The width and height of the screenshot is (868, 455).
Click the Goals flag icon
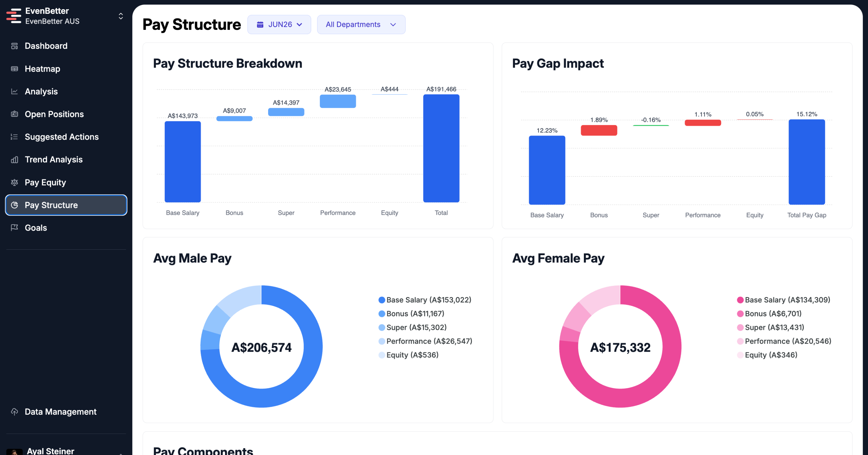coord(14,228)
